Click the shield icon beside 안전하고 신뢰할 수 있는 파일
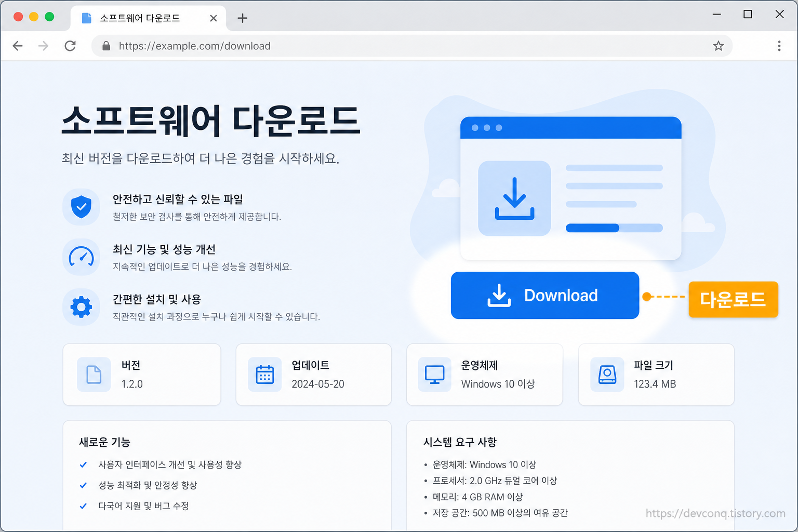Viewport: 798px width, 532px height. point(81,207)
